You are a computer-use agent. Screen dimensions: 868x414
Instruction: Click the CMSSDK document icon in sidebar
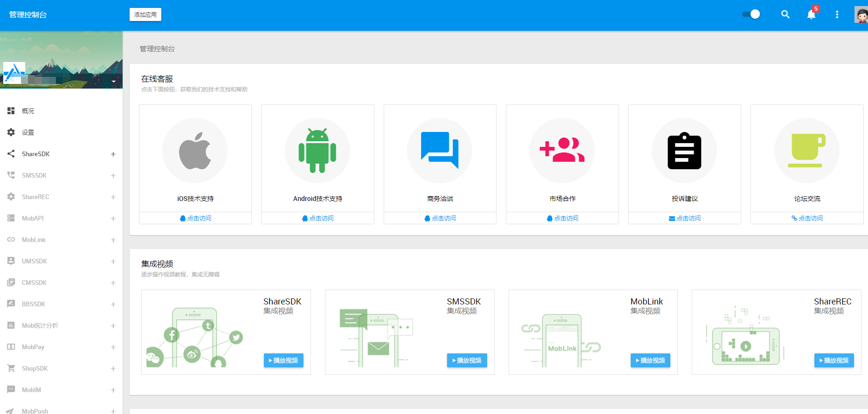click(11, 283)
